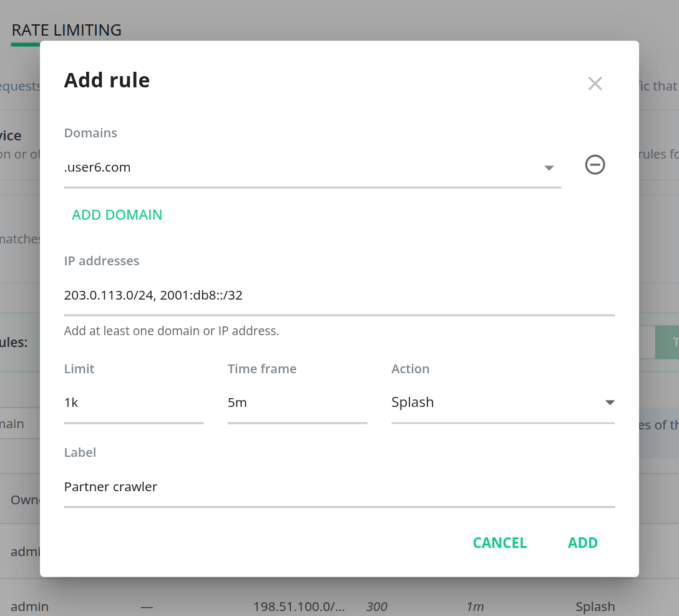Remove the .user6.com domain entry

tap(595, 165)
